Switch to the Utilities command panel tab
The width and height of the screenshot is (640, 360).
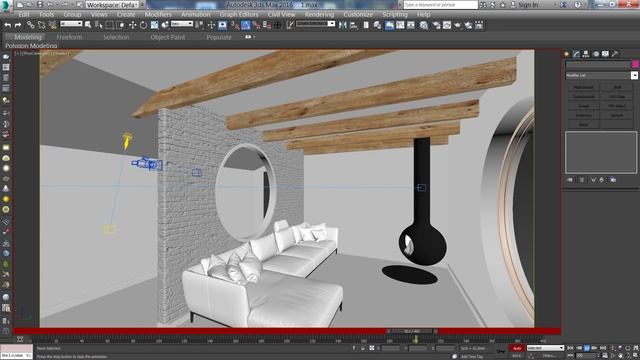pos(615,54)
